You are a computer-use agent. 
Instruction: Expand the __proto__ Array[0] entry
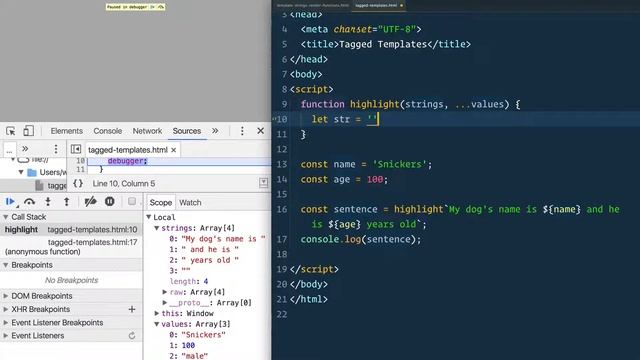[x=164, y=302]
